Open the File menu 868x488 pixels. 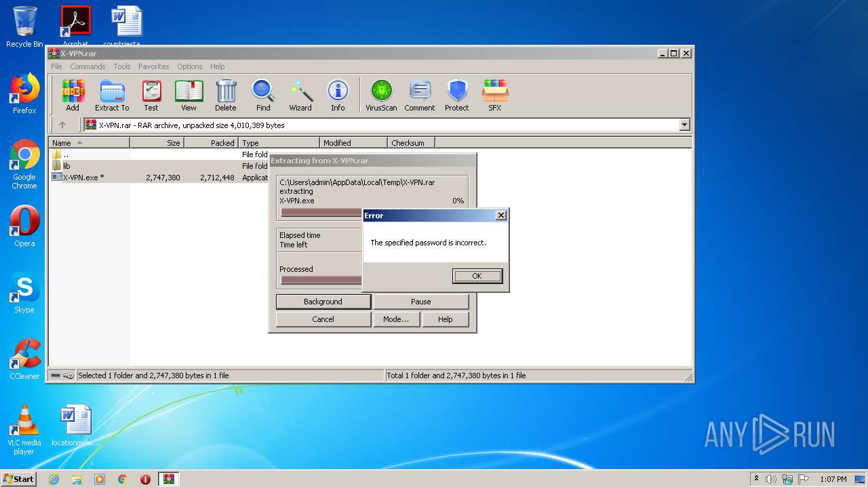coord(56,66)
